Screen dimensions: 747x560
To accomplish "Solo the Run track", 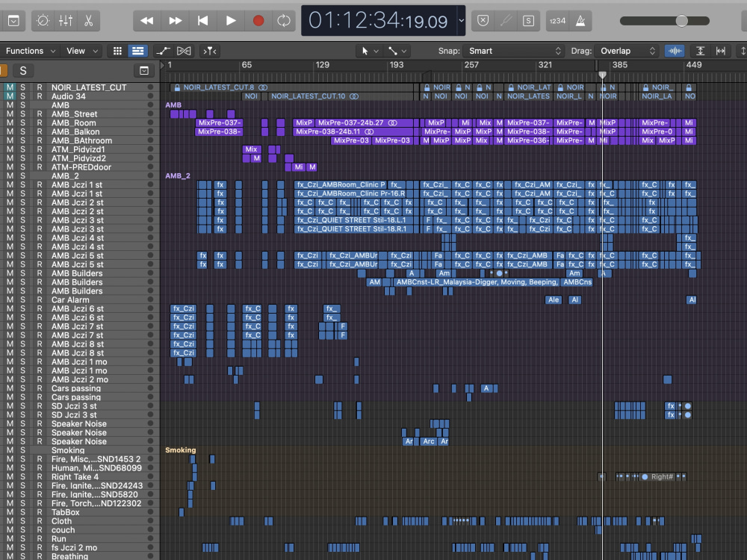I will [x=23, y=538].
